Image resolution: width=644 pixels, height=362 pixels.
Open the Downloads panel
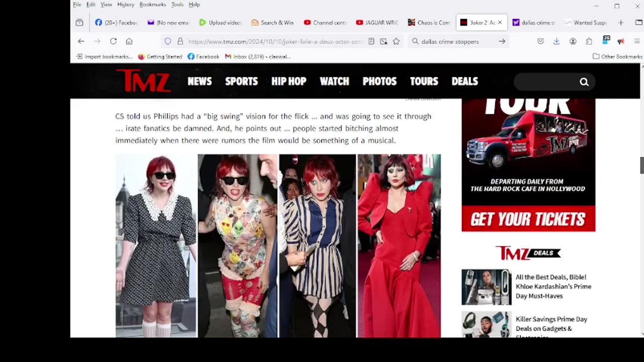556,41
